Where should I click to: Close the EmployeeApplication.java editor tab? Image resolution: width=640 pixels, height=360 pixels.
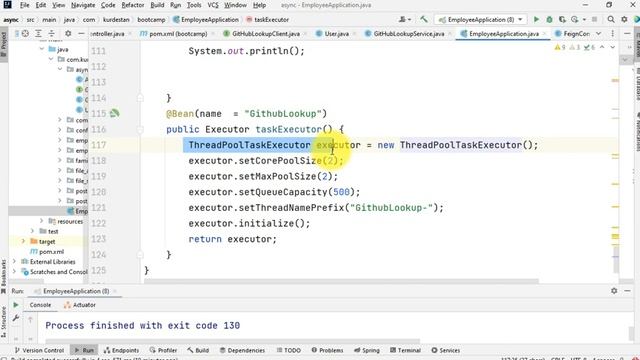pyautogui.click(x=544, y=34)
